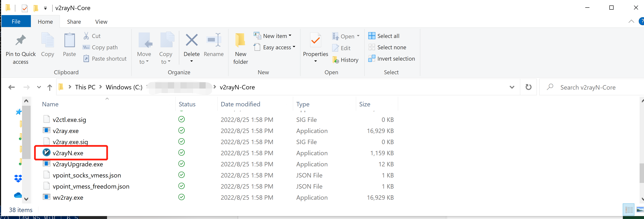
Task: Click the Copy ribbon icon
Action: 47,40
